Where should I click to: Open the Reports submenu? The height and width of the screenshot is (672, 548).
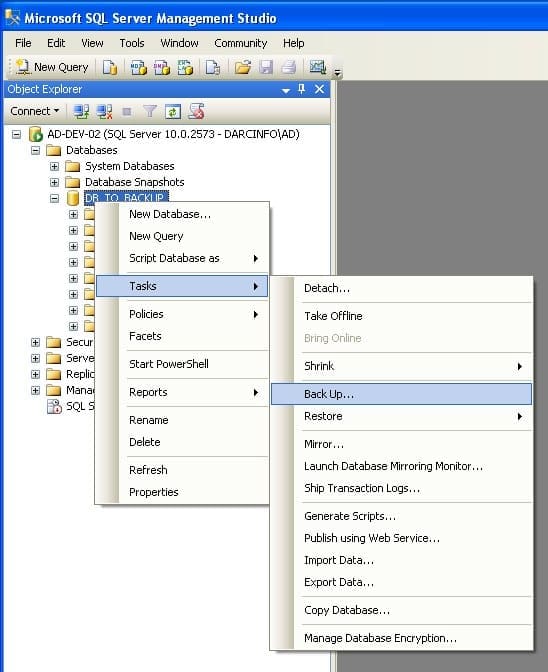click(183, 392)
